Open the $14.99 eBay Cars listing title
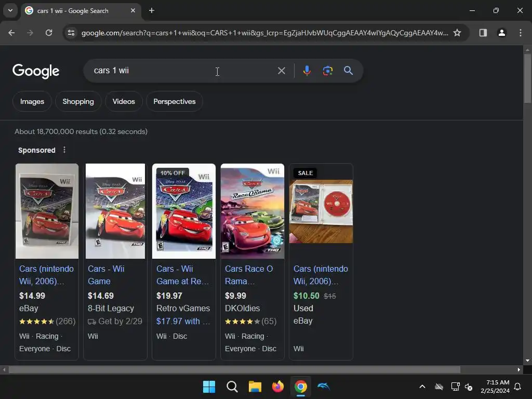This screenshot has width=532, height=399. (x=46, y=275)
